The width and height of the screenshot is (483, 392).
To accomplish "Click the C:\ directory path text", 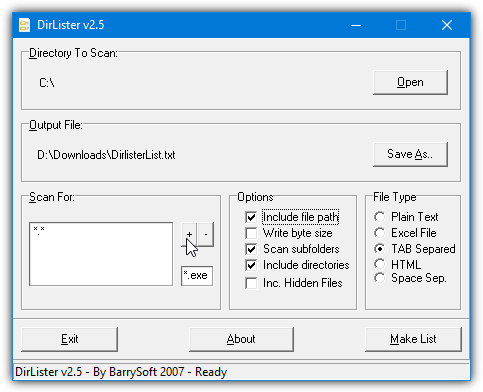I will click(47, 83).
